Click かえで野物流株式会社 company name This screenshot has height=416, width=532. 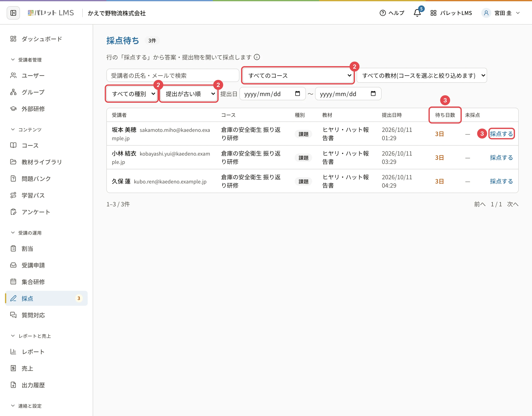pos(117,13)
